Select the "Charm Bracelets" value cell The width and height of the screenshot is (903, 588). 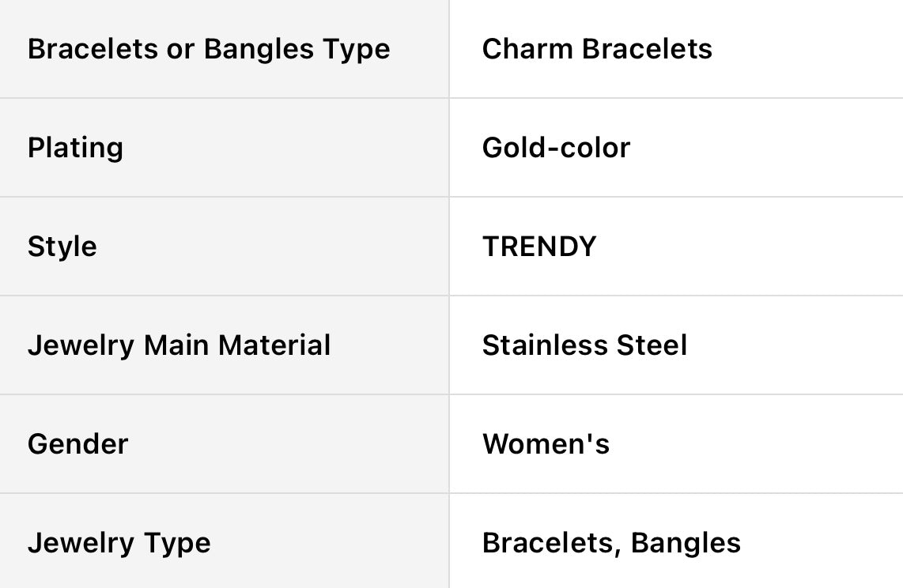pos(597,49)
